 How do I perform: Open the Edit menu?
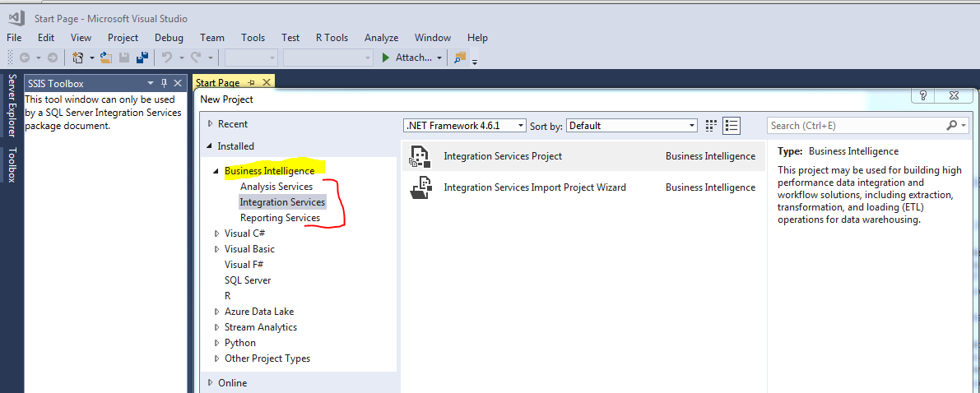pyautogui.click(x=45, y=38)
